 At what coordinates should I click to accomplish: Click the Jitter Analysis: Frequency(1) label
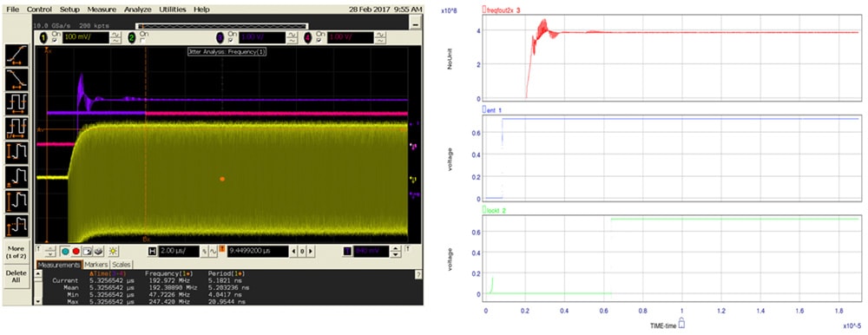point(227,51)
